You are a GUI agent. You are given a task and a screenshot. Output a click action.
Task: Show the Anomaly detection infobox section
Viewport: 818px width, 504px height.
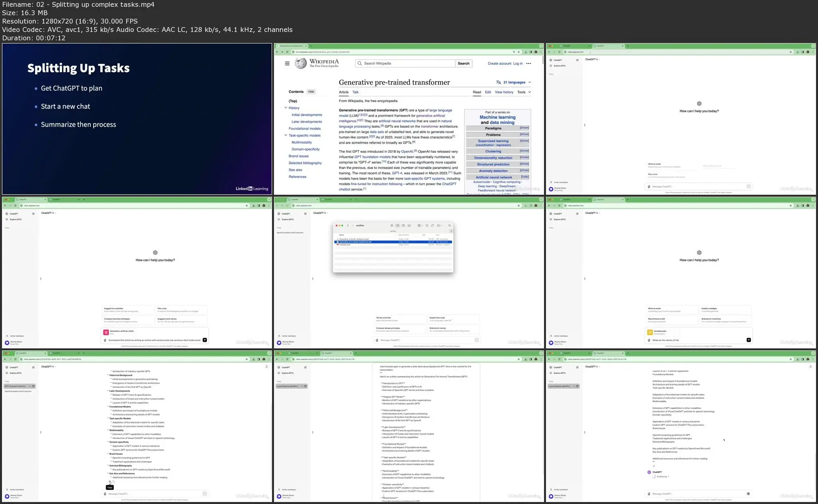click(524, 170)
